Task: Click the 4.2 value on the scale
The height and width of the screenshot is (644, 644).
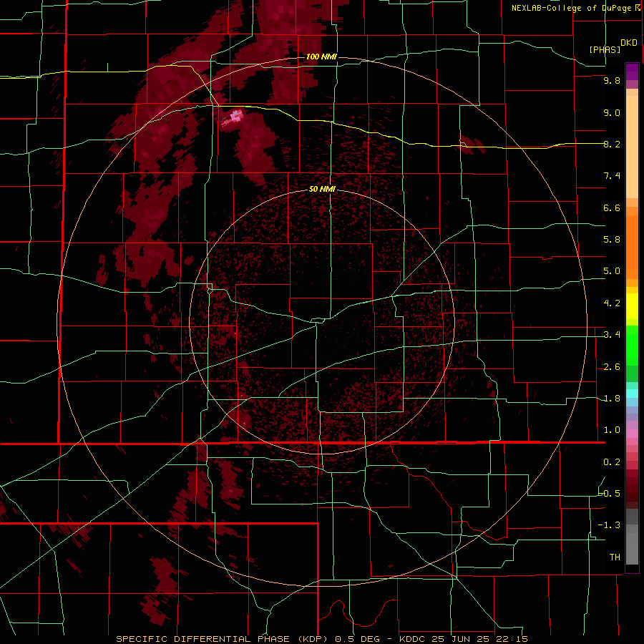Action: [x=612, y=303]
